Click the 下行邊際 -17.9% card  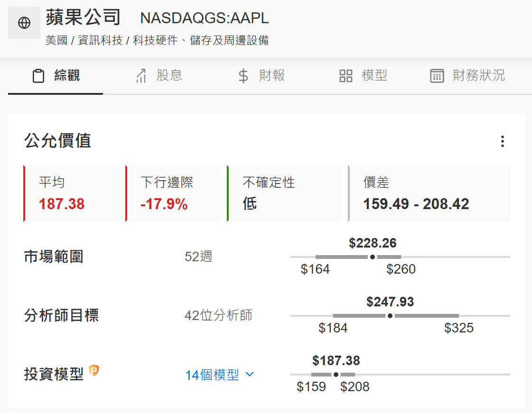[x=174, y=193]
